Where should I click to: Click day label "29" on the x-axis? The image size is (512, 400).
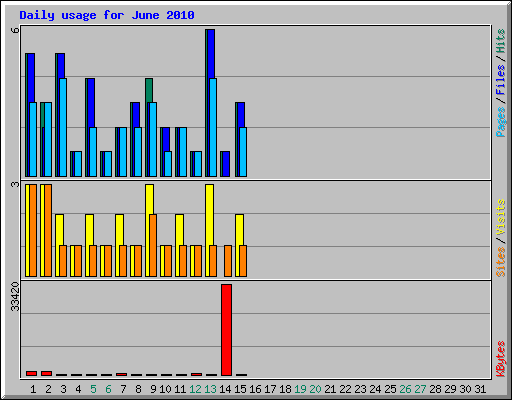tap(450, 389)
